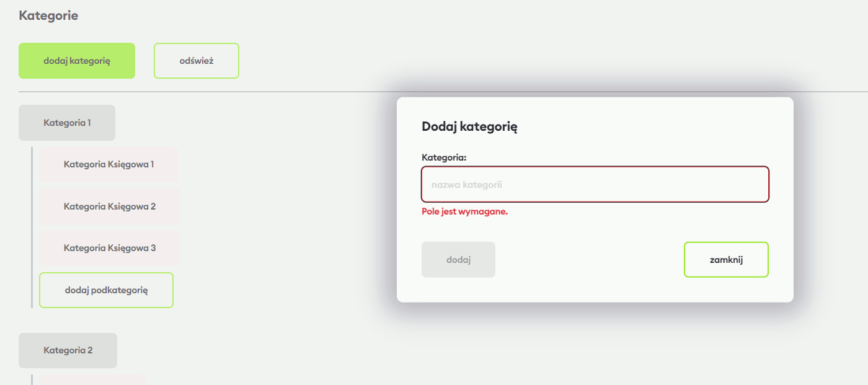The image size is (868, 385).
Task: Close the dialog with "zamknij"
Action: tap(726, 260)
